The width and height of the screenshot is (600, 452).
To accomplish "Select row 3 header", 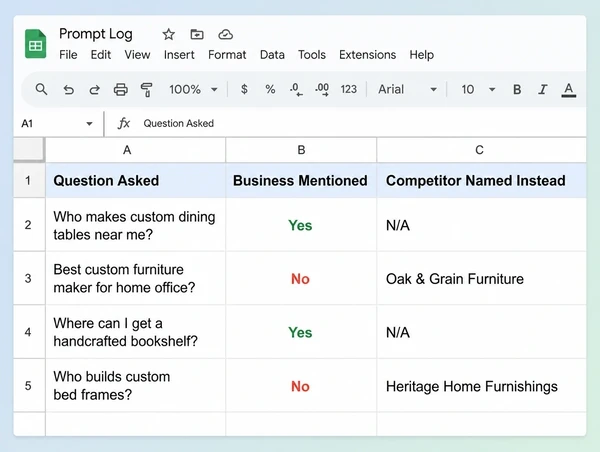I will point(29,278).
